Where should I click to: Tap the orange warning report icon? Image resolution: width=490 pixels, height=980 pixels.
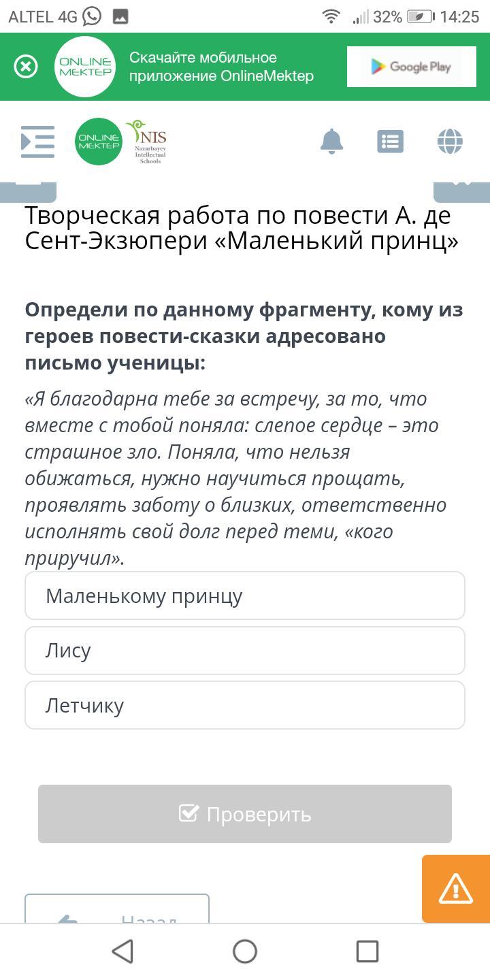pos(456,889)
